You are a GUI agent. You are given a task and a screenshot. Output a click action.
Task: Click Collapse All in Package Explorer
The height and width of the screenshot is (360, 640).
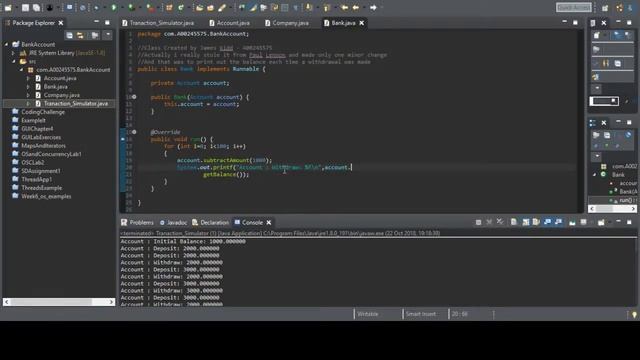(69, 36)
